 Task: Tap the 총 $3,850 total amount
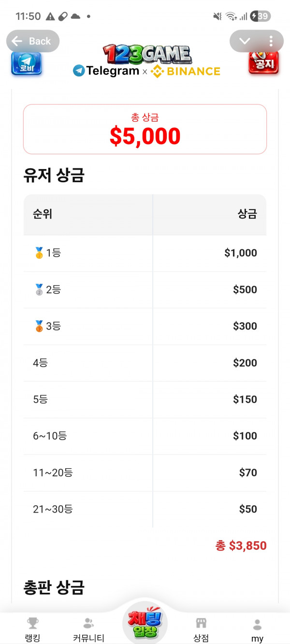tap(241, 546)
